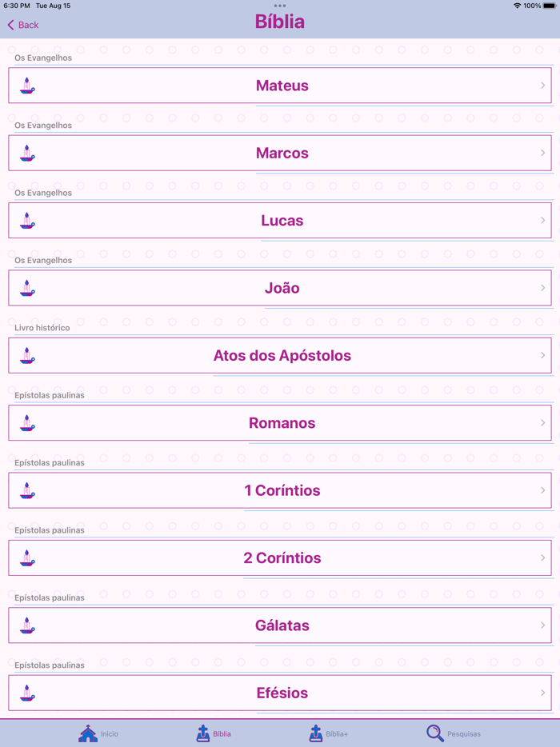Image resolution: width=560 pixels, height=747 pixels.
Task: Click the magnifying glass icon for Pesquisas
Action: click(x=434, y=732)
